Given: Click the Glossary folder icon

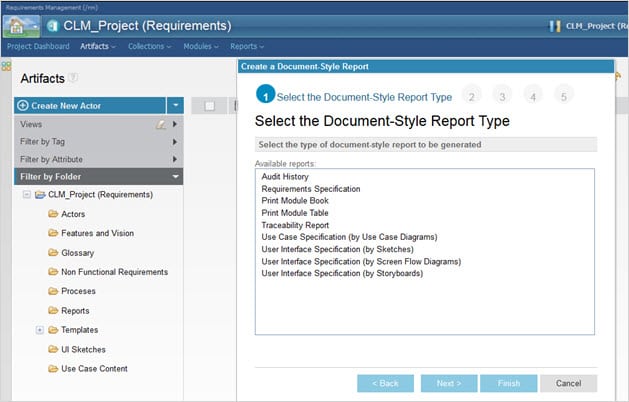Looking at the screenshot, I should [x=53, y=252].
